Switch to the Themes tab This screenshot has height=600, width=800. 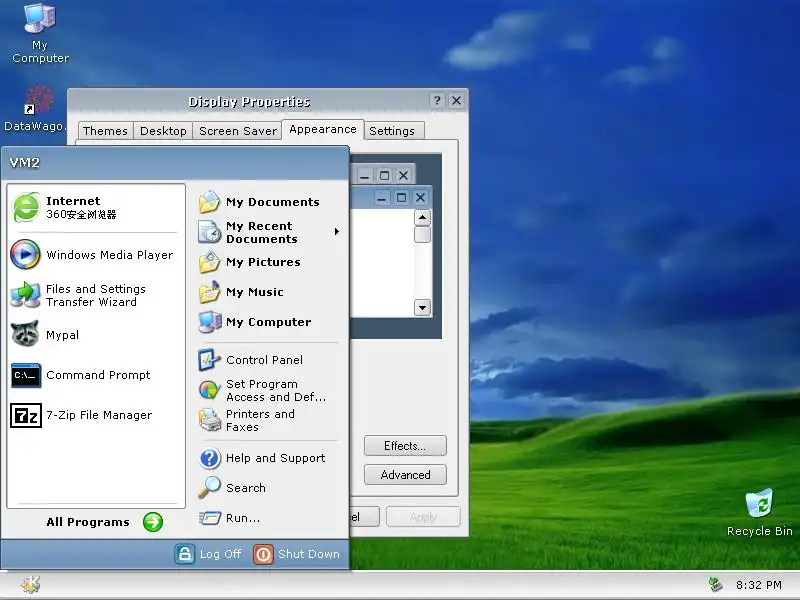click(x=105, y=131)
